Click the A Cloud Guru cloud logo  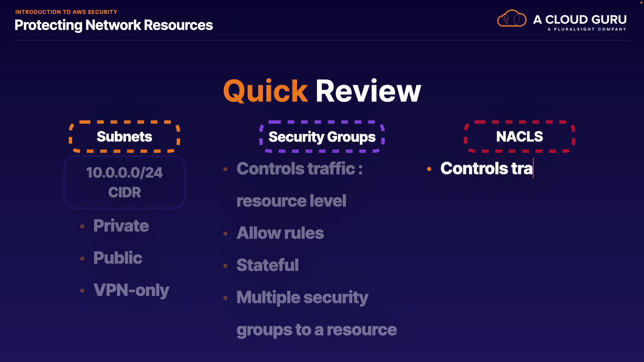click(512, 18)
